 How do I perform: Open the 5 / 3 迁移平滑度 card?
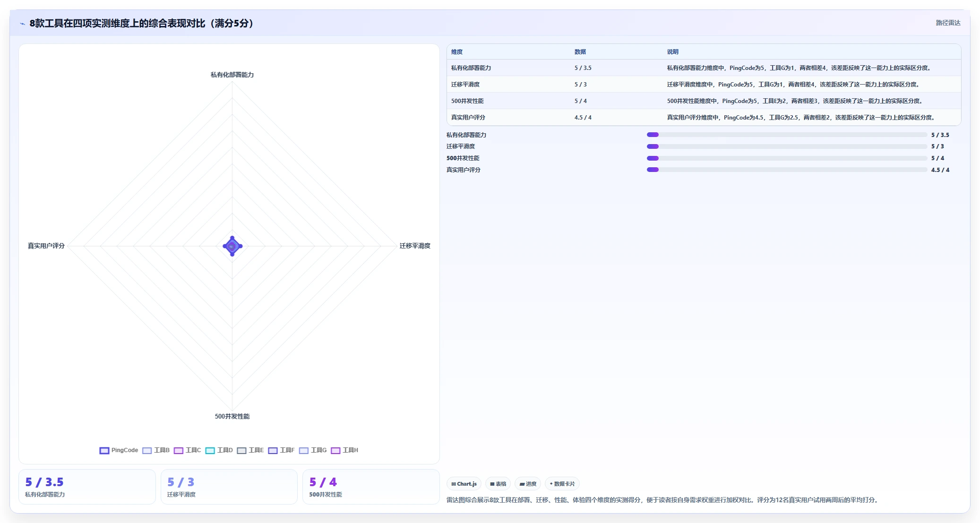tap(229, 487)
